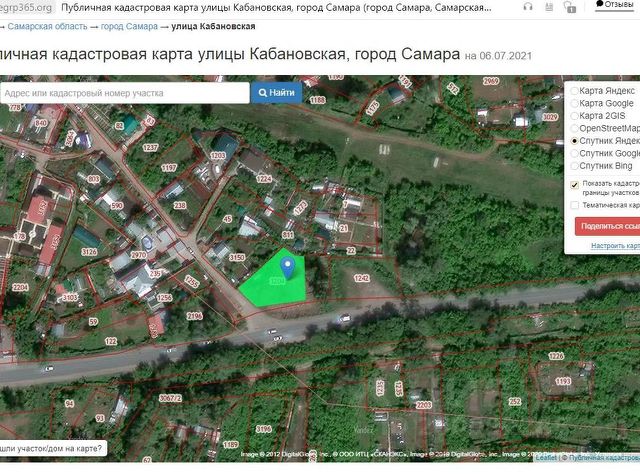Click the headphones icon in the header
This screenshot has height=474, width=640.
click(x=527, y=7)
